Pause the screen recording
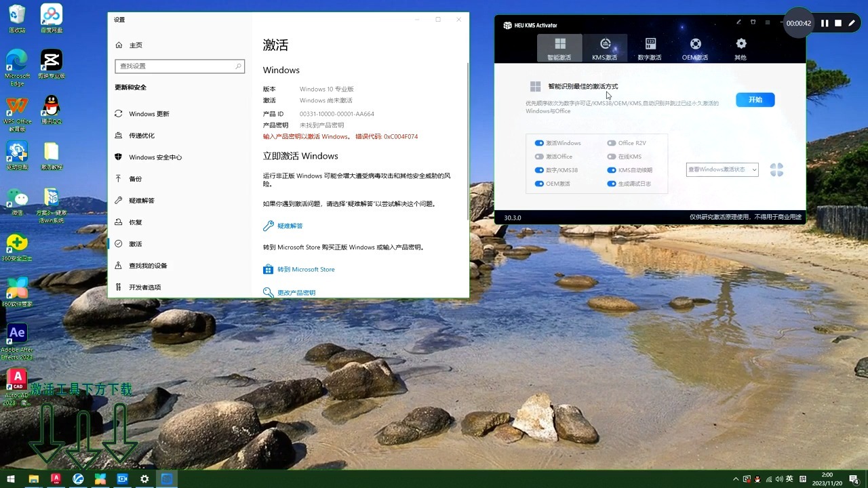The width and height of the screenshot is (868, 488). [x=825, y=23]
